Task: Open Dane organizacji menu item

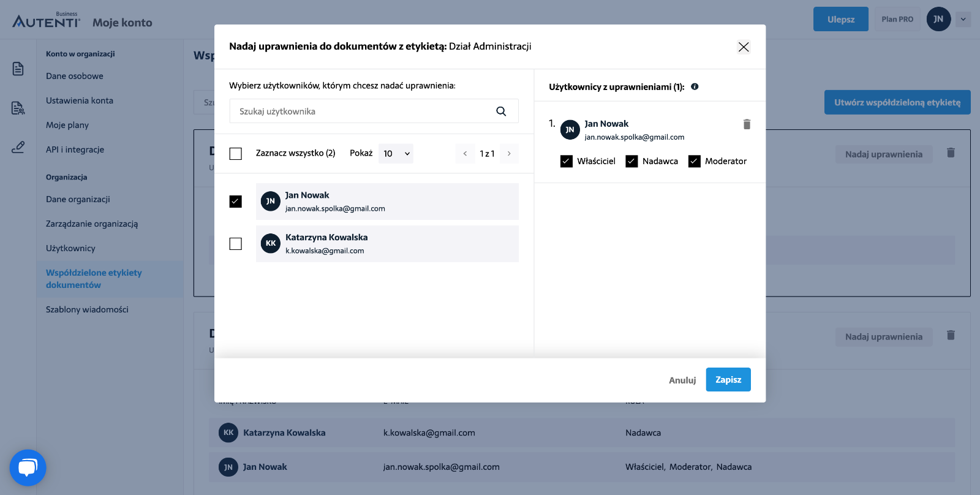Action: tap(78, 199)
